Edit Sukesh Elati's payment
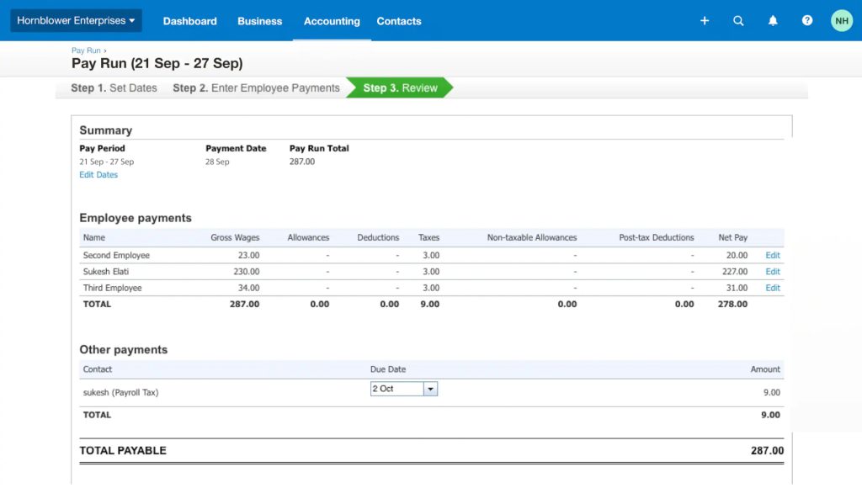Screen dimensions: 862x504 pos(773,272)
